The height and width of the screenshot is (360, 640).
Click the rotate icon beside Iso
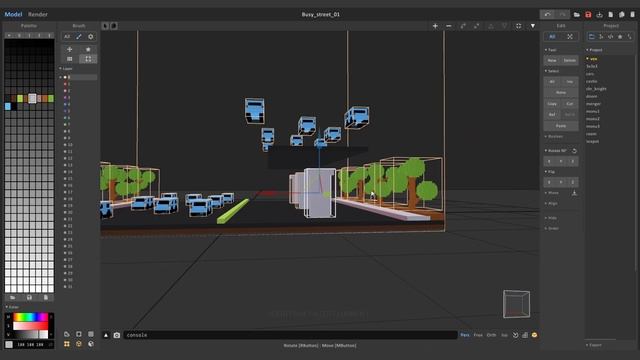coord(516,335)
